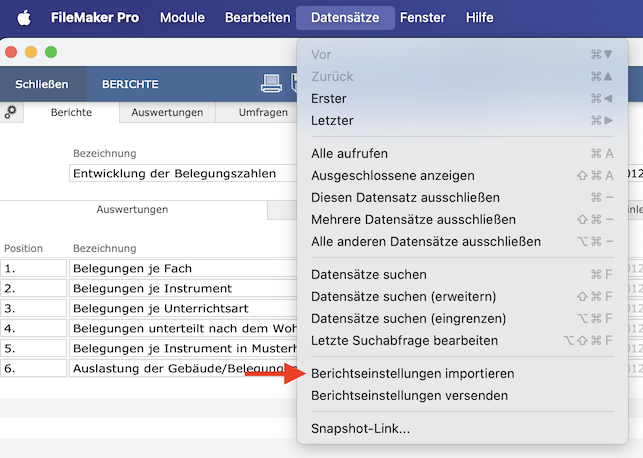Select Alle anderen Datensätze ausschließen

(462, 242)
